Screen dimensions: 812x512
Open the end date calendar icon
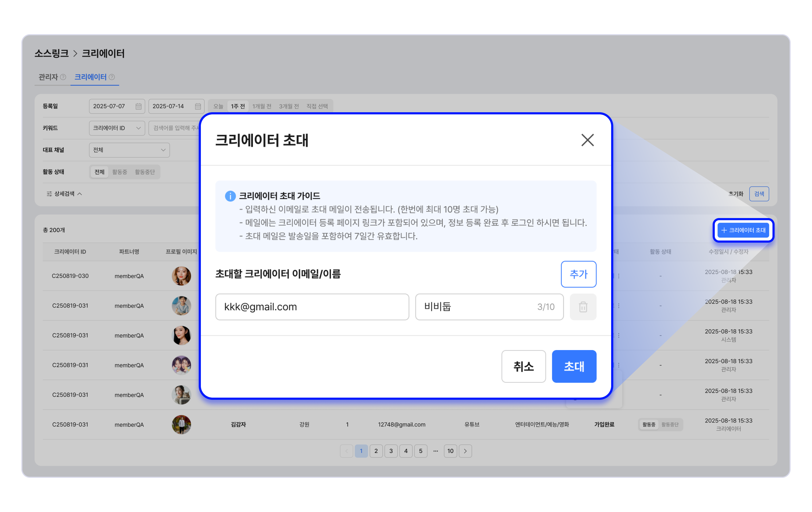198,107
